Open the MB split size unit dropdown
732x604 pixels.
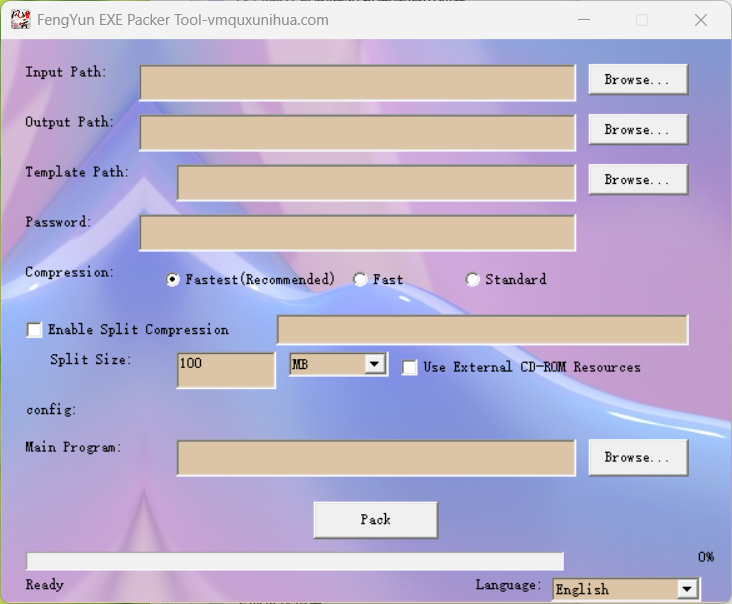375,365
